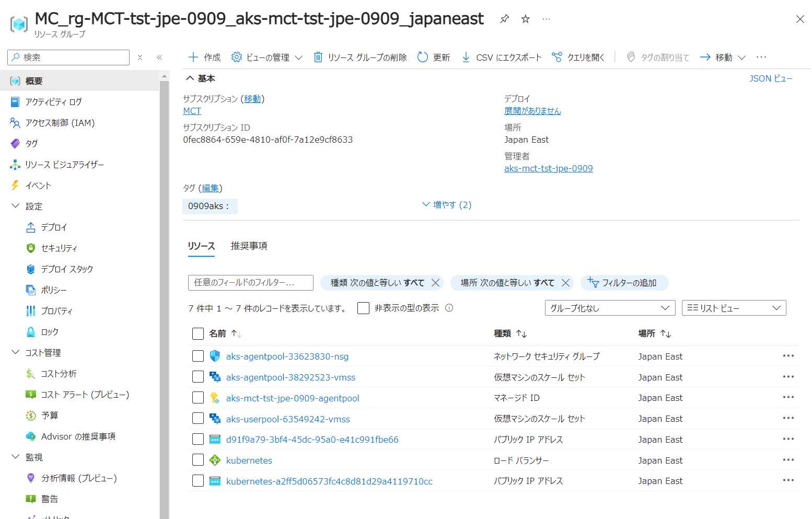
Task: Click the 展開がありません deployments link
Action: [532, 111]
